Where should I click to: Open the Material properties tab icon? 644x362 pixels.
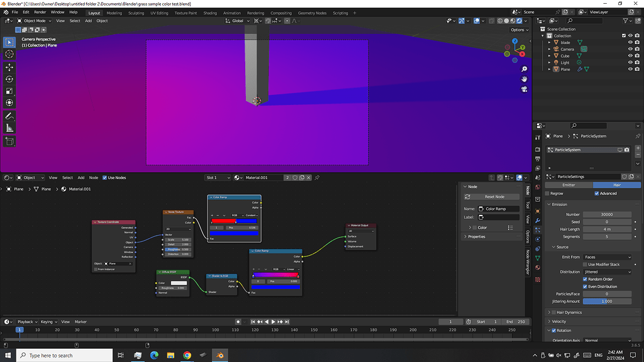point(538,268)
